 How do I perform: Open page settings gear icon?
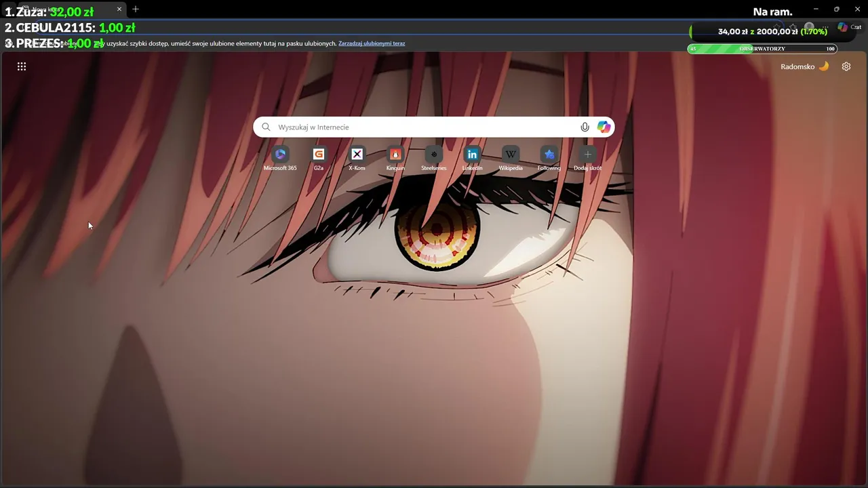pyautogui.click(x=846, y=66)
